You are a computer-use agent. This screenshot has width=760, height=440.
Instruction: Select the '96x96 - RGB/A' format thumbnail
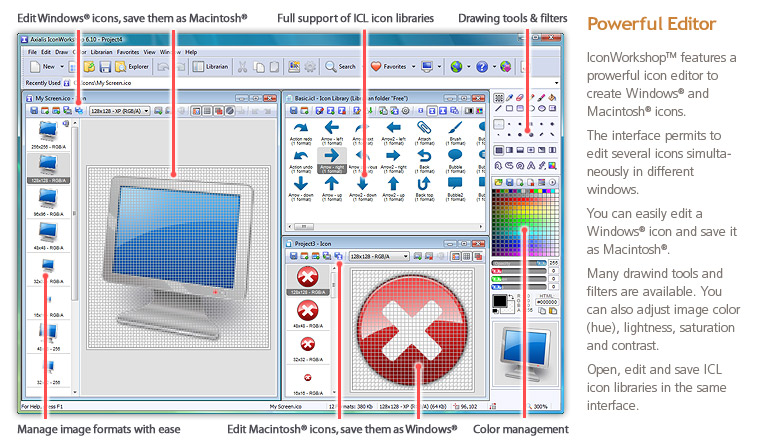[48, 201]
